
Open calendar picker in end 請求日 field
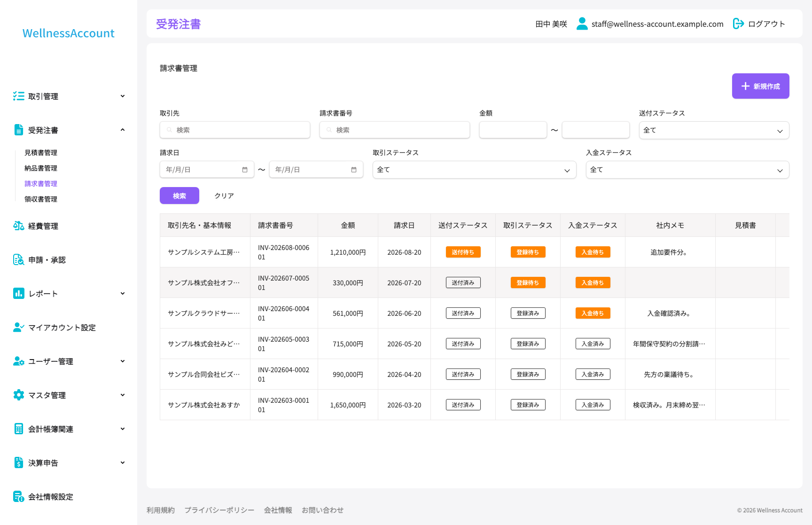354,170
